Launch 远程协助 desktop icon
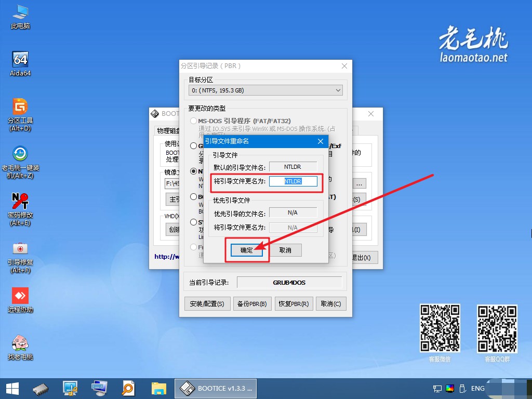The image size is (532, 399). click(20, 300)
